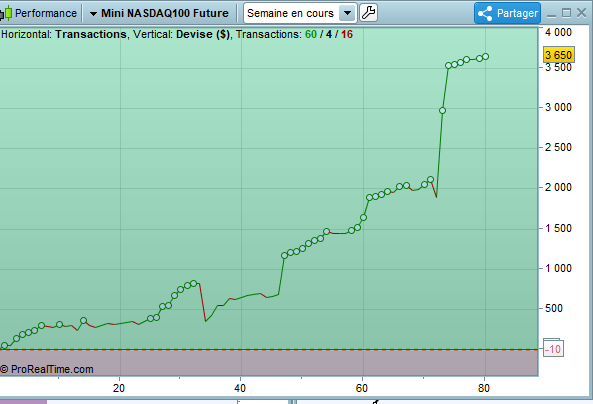Viewport: 593px width, 404px height.
Task: Click the 2 000 vertical axis value
Action: click(558, 187)
